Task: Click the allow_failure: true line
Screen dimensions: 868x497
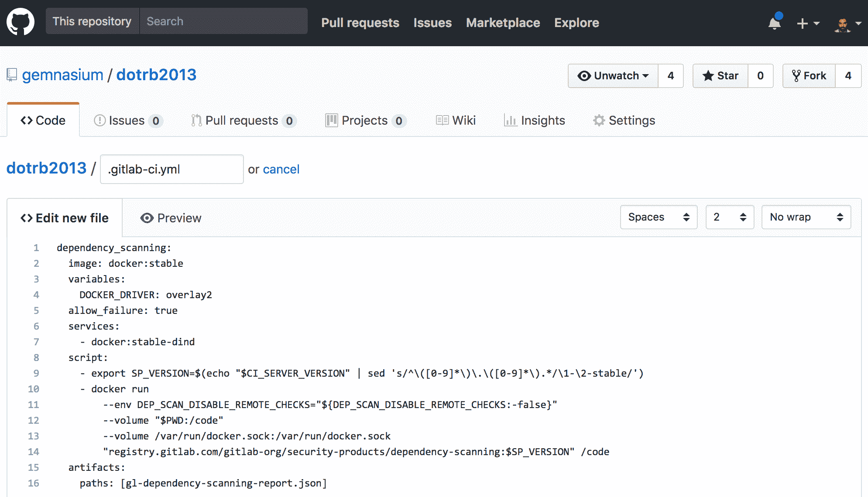Action: [x=123, y=310]
